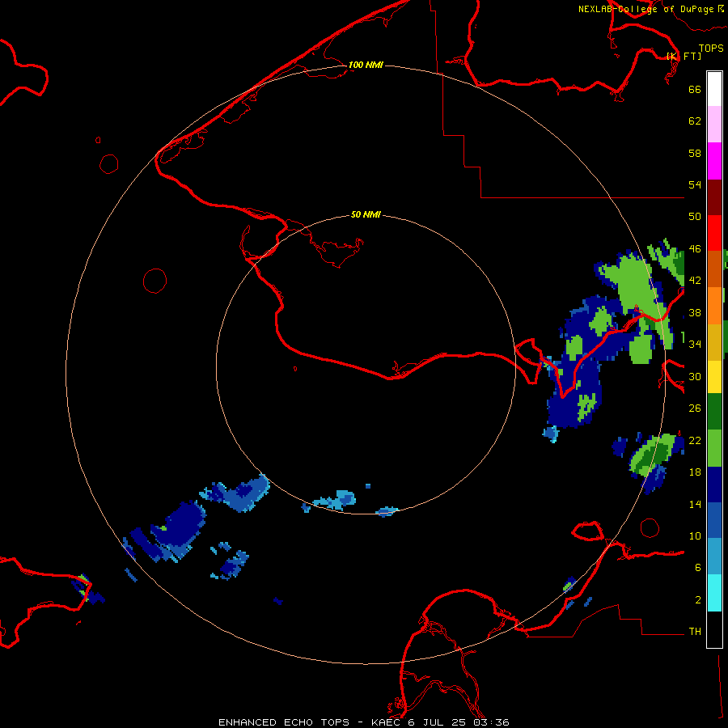Click the legend value '14'

(x=695, y=504)
